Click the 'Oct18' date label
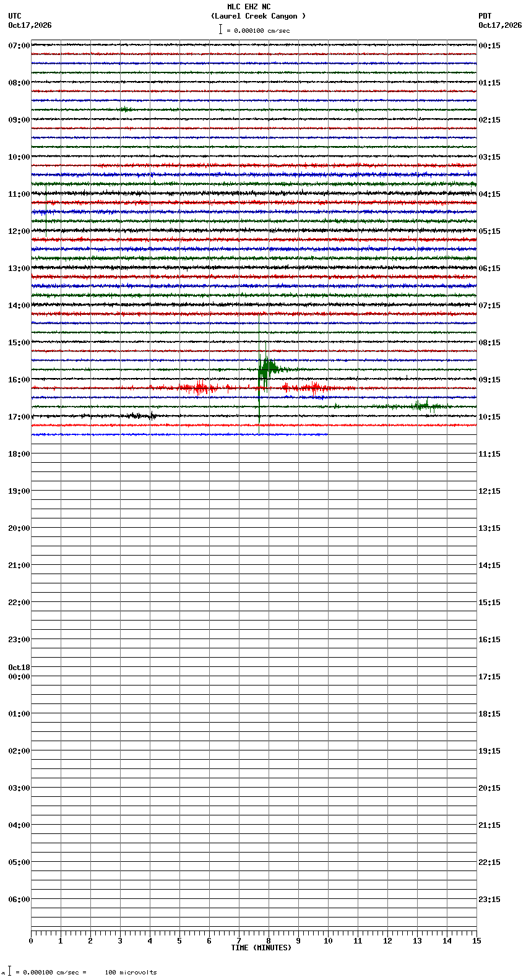Viewport: 526px width, 980px height. (x=19, y=668)
